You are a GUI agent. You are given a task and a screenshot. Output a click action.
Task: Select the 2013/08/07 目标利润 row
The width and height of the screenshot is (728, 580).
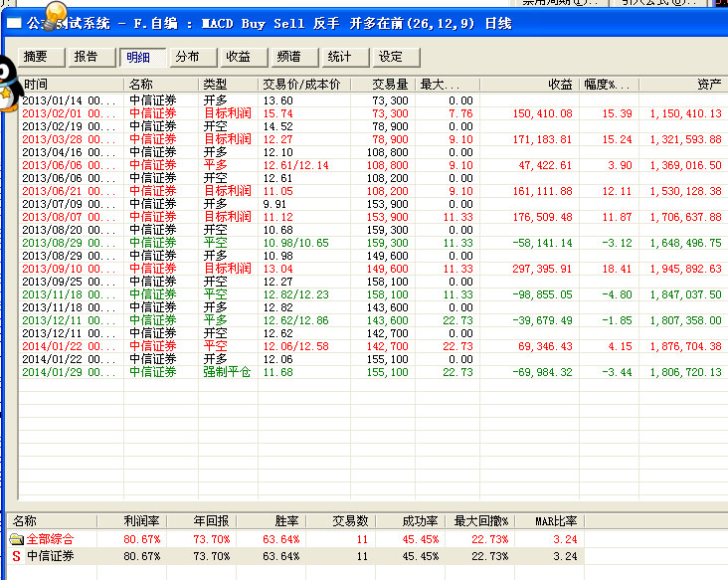pos(373,217)
